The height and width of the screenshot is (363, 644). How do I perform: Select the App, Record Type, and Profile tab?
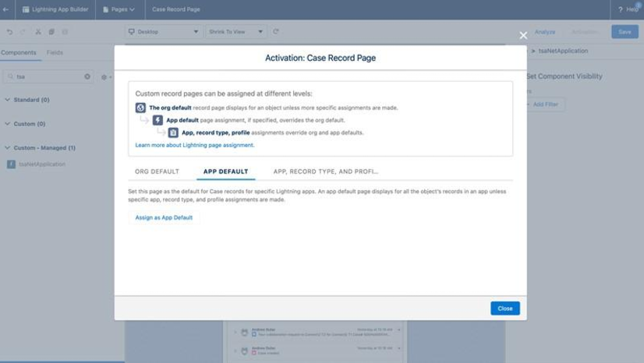325,171
